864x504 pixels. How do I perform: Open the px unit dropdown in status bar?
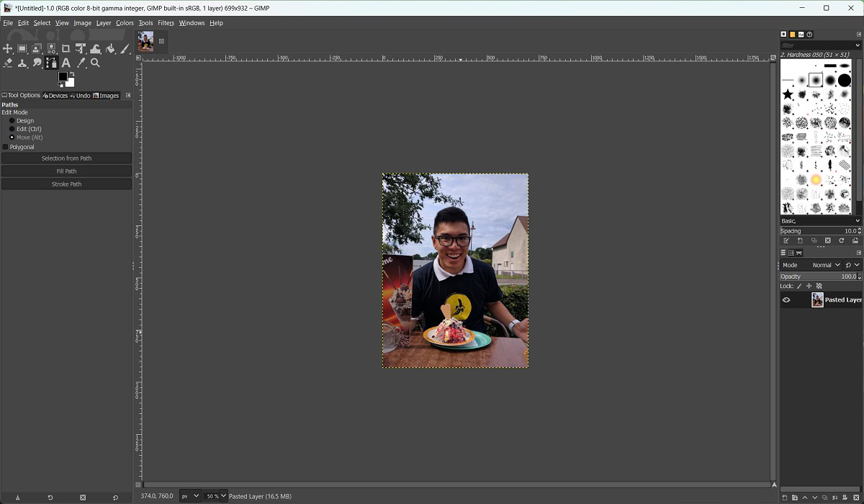[191, 496]
